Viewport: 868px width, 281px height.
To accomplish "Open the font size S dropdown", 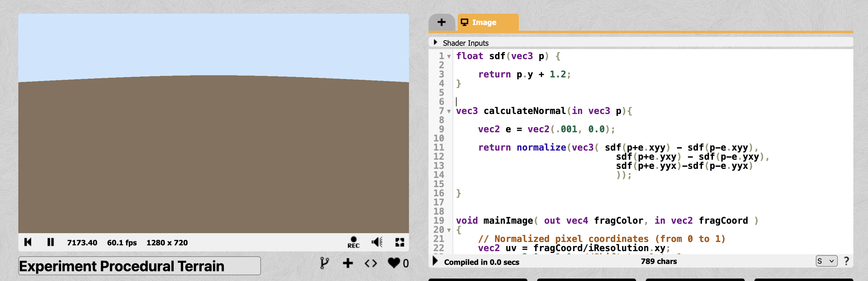I will [826, 261].
